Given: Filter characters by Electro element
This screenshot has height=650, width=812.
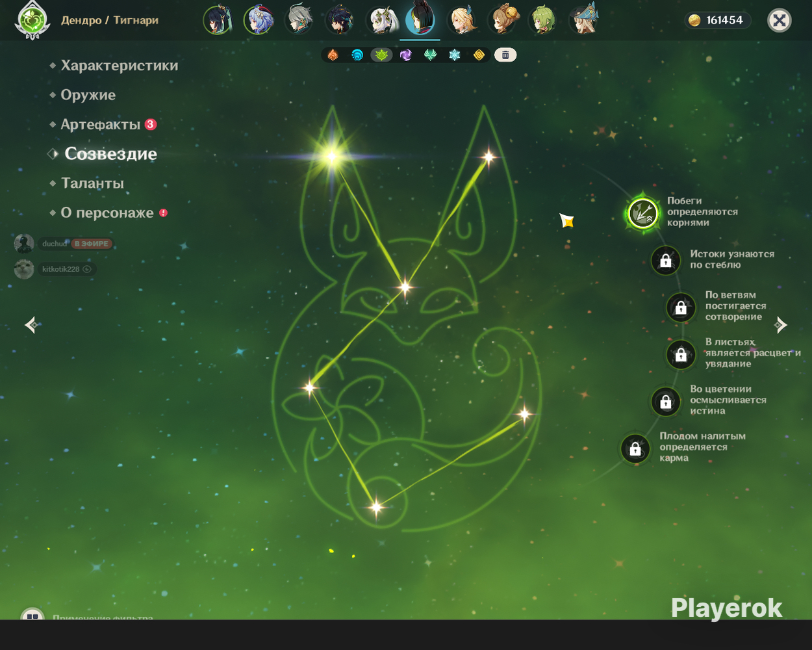Looking at the screenshot, I should click(406, 55).
